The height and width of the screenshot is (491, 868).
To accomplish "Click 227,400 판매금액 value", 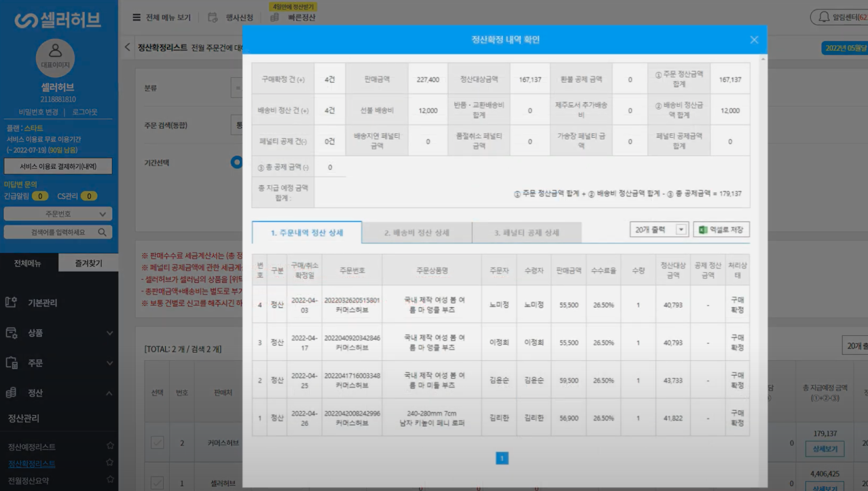I will coord(428,79).
